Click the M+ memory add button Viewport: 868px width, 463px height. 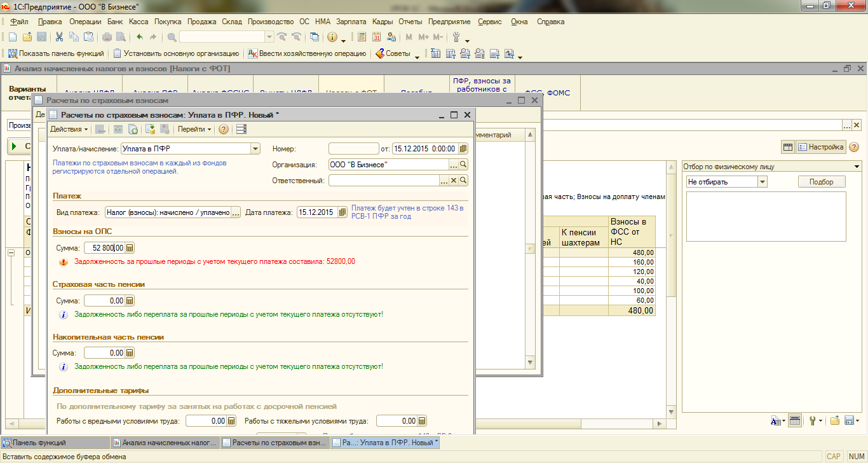[424, 37]
